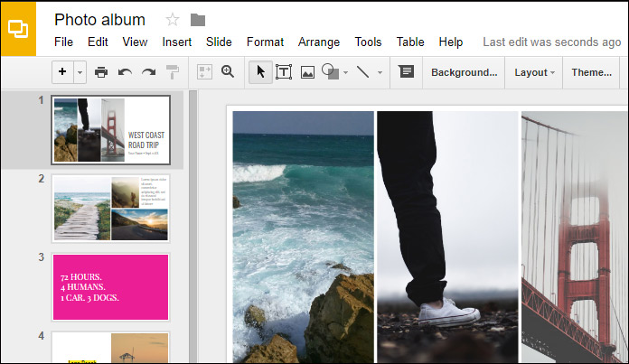Redo the last action
The width and height of the screenshot is (629, 364).
coord(149,72)
